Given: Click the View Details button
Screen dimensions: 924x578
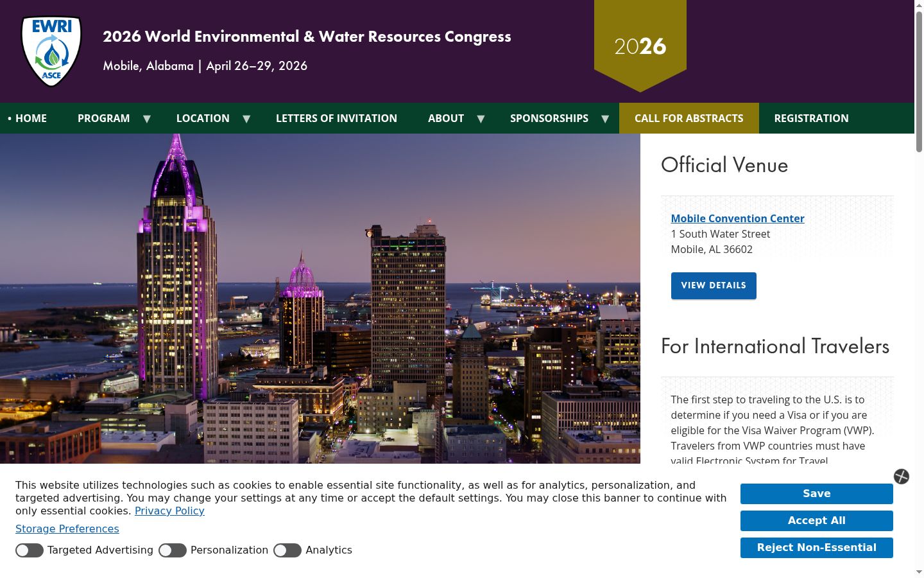Looking at the screenshot, I should [714, 286].
